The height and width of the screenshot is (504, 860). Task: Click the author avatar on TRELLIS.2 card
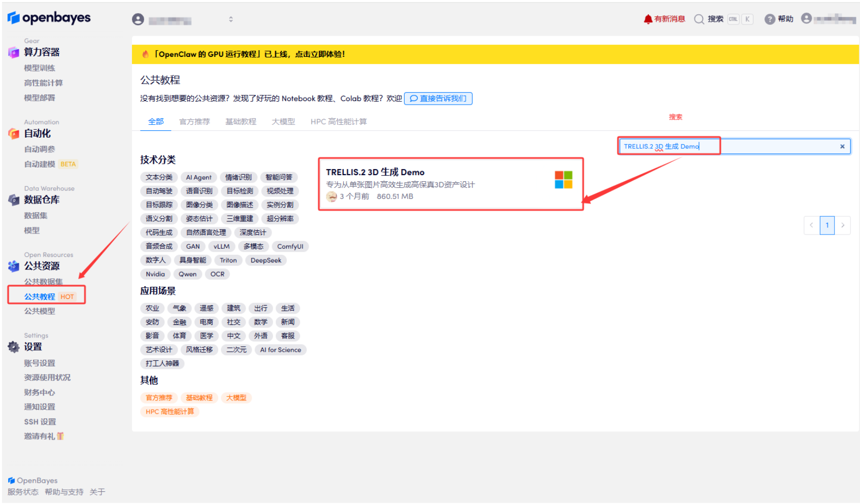click(x=332, y=197)
